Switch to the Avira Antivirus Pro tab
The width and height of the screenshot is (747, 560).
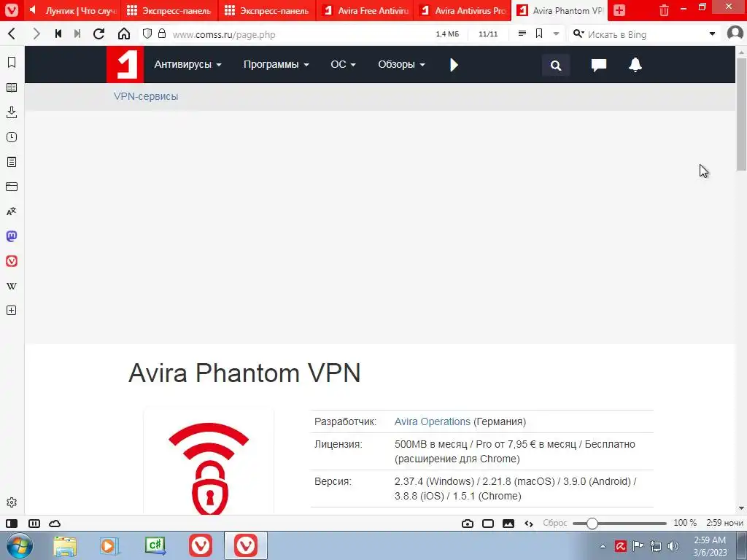(x=463, y=10)
